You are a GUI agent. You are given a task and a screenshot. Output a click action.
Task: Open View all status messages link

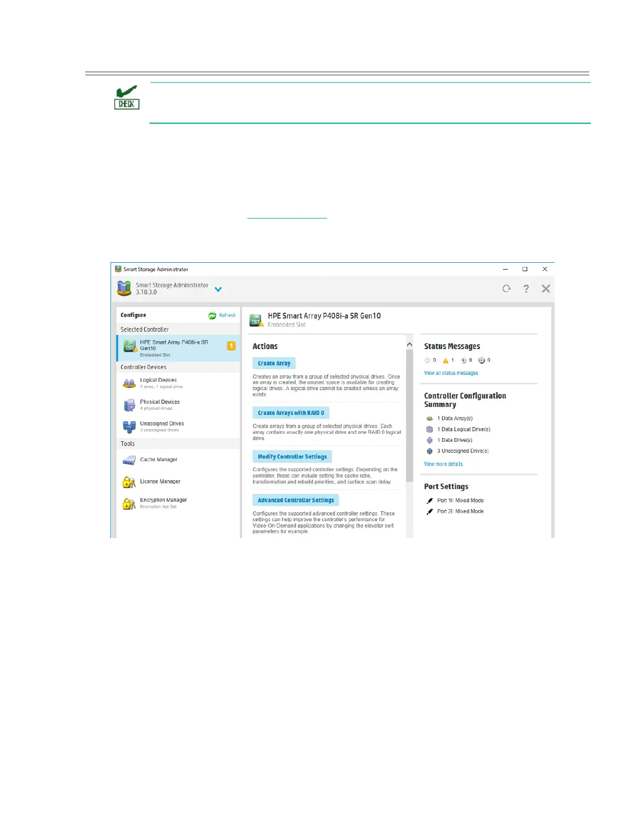(x=451, y=373)
